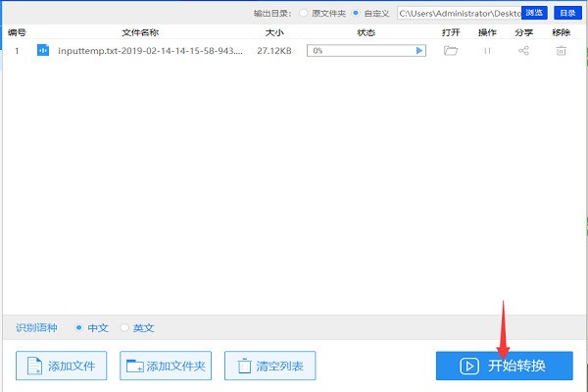Click the 分享 column header

tap(524, 32)
